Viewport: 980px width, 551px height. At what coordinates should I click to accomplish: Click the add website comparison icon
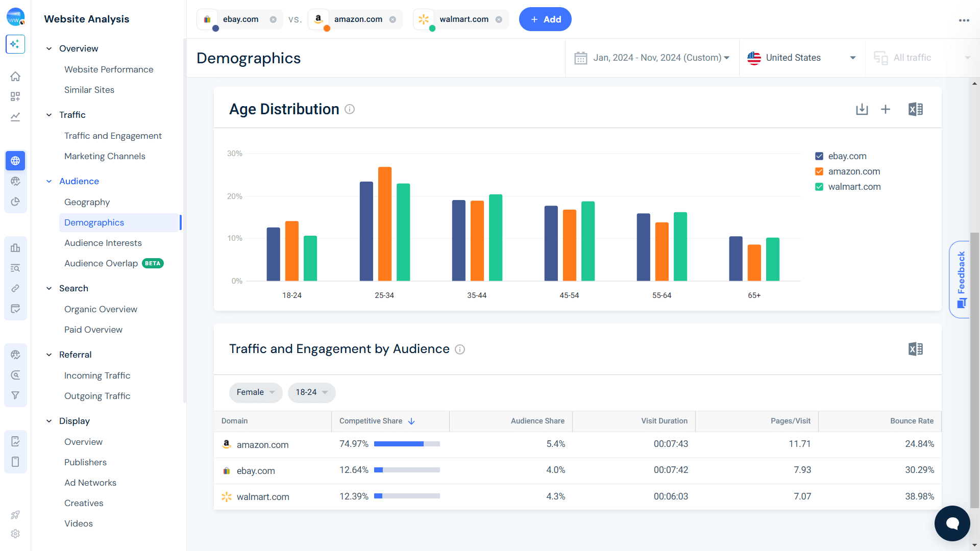point(545,19)
